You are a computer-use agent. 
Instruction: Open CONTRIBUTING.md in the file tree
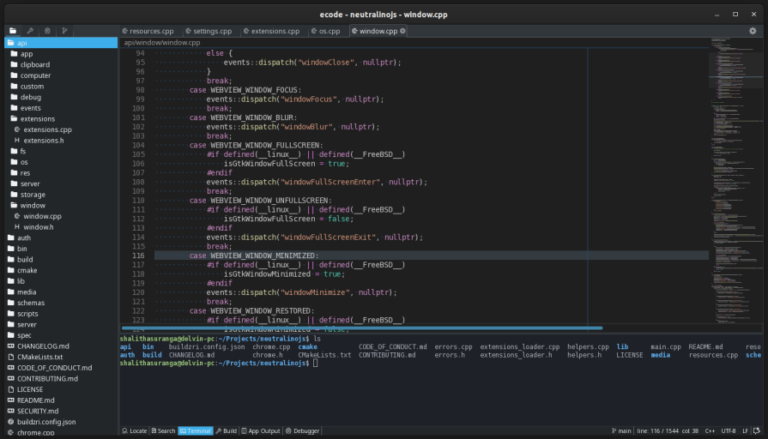point(61,378)
